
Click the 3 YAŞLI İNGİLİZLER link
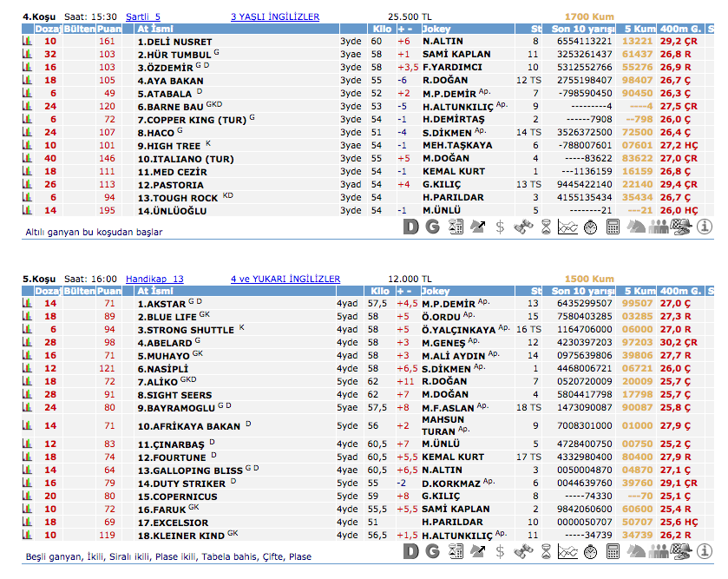pyautogui.click(x=274, y=16)
